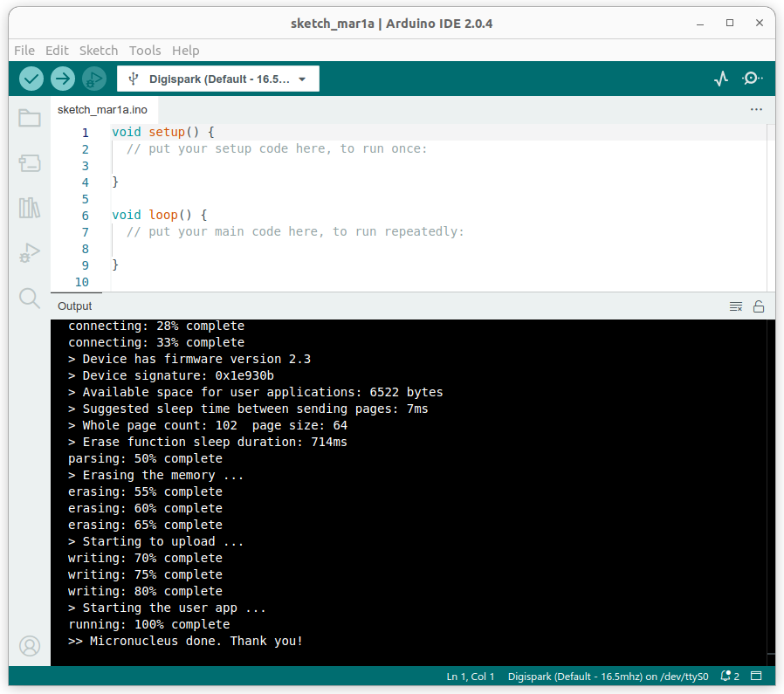Click the 'void setup() {' code line
This screenshot has height=694, width=784.
(163, 132)
